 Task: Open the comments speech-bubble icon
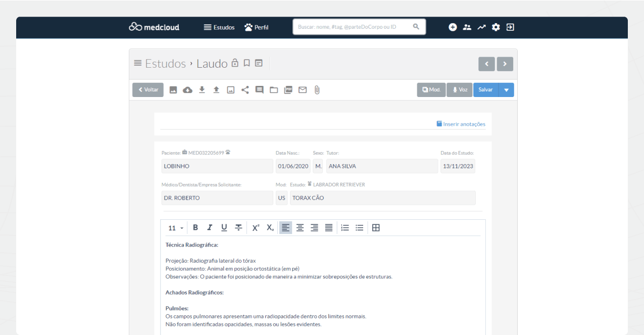[x=259, y=90]
